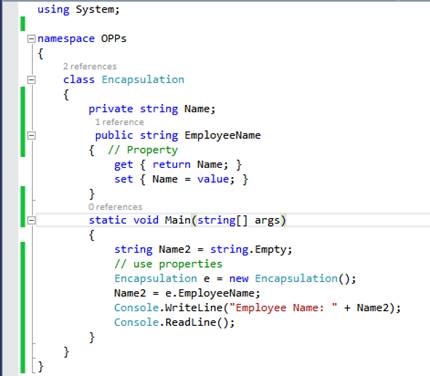Click the 'string[] args' parameter

point(239,220)
